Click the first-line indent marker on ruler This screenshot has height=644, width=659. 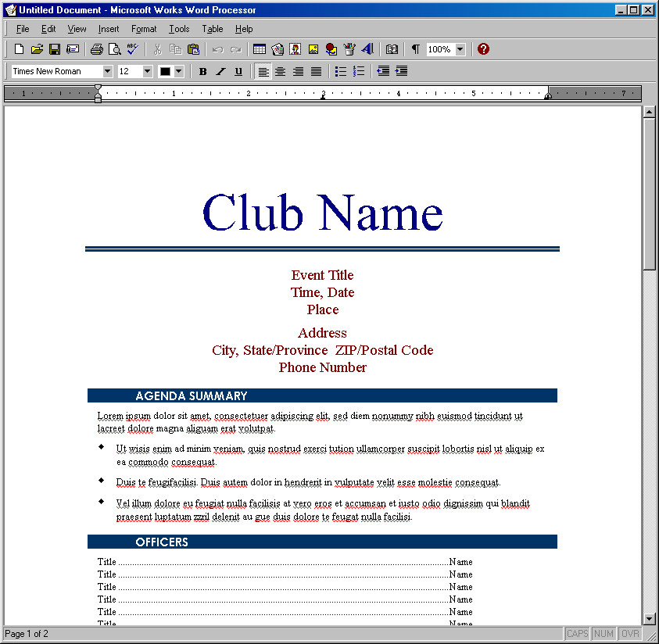tap(98, 88)
